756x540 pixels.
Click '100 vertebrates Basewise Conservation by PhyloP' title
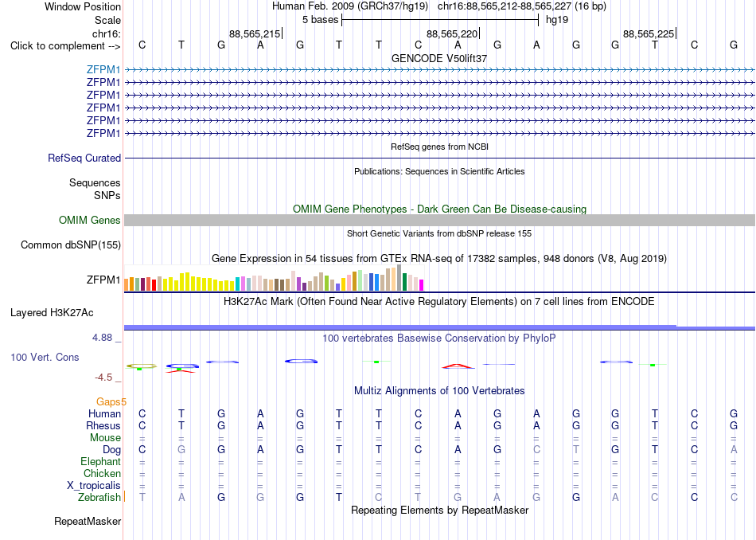tap(439, 338)
